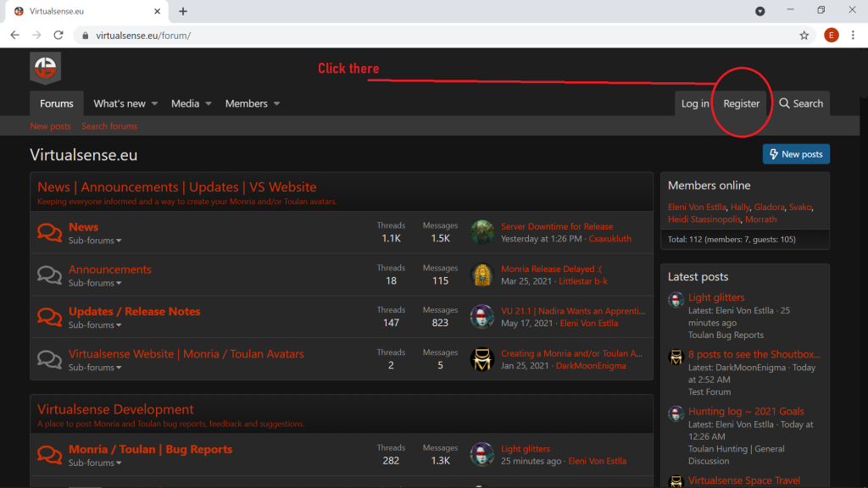Click avatar next to Server Downtime post
868x488 pixels.
click(x=482, y=232)
